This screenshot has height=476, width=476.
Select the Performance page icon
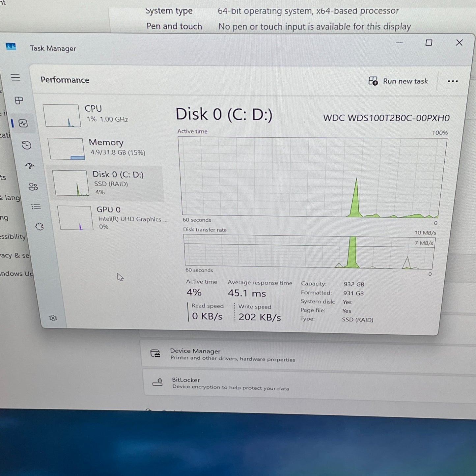point(23,124)
